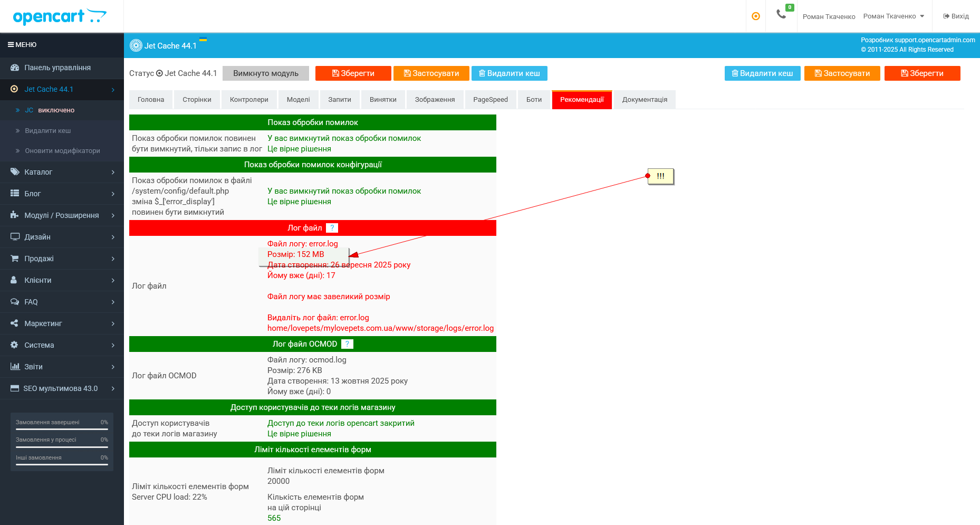Click the SEO мультимова card icon

15,388
